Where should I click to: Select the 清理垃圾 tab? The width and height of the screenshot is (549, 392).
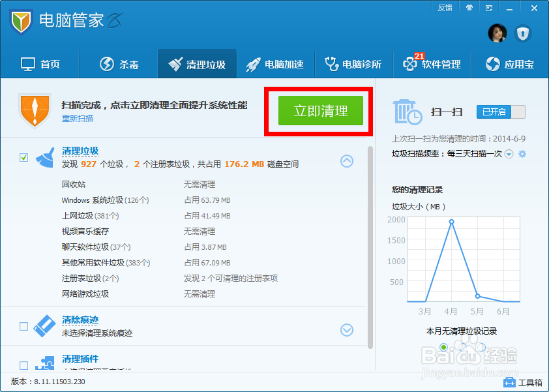(x=197, y=64)
